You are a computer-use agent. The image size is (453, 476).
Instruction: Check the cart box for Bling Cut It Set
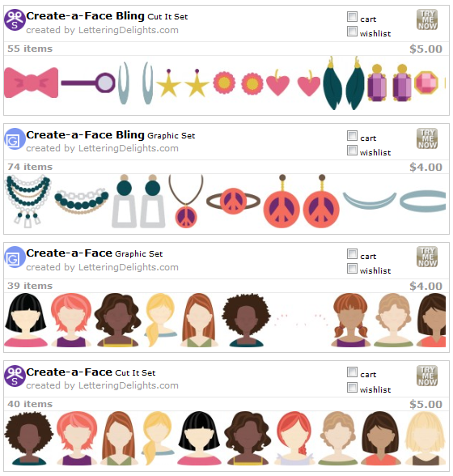(x=352, y=17)
